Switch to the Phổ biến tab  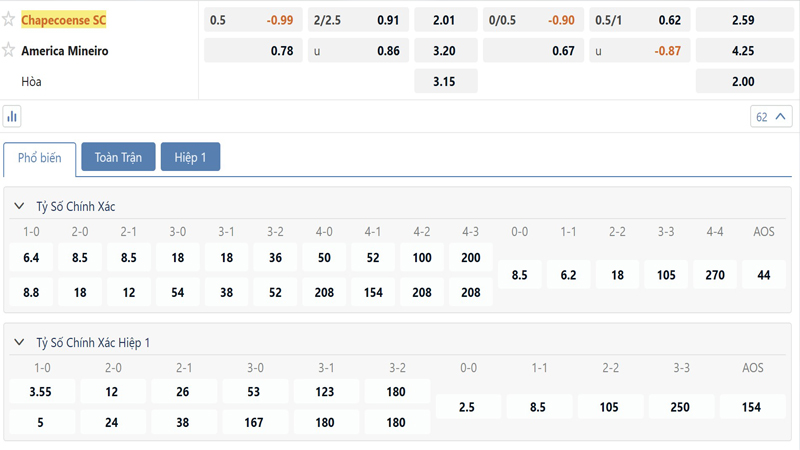coord(39,158)
